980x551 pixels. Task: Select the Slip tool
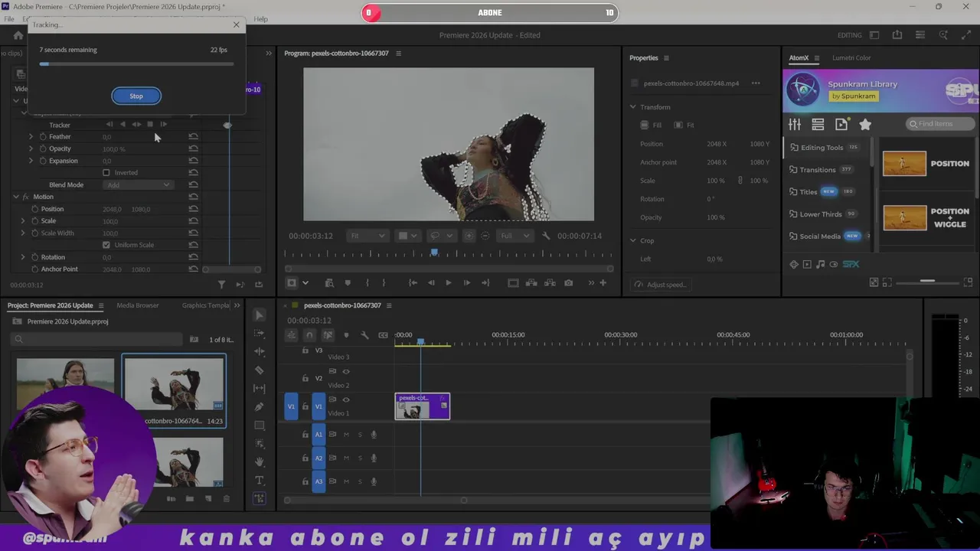260,389
